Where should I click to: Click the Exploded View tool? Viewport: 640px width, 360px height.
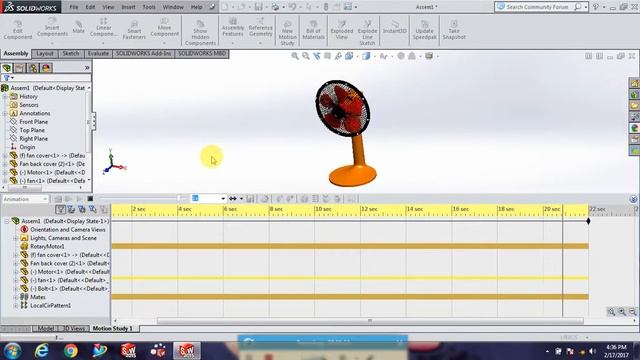(x=342, y=30)
